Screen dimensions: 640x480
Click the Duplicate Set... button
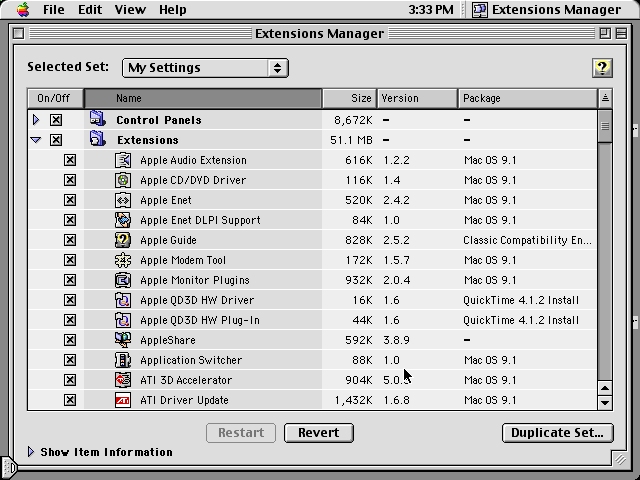click(x=558, y=433)
